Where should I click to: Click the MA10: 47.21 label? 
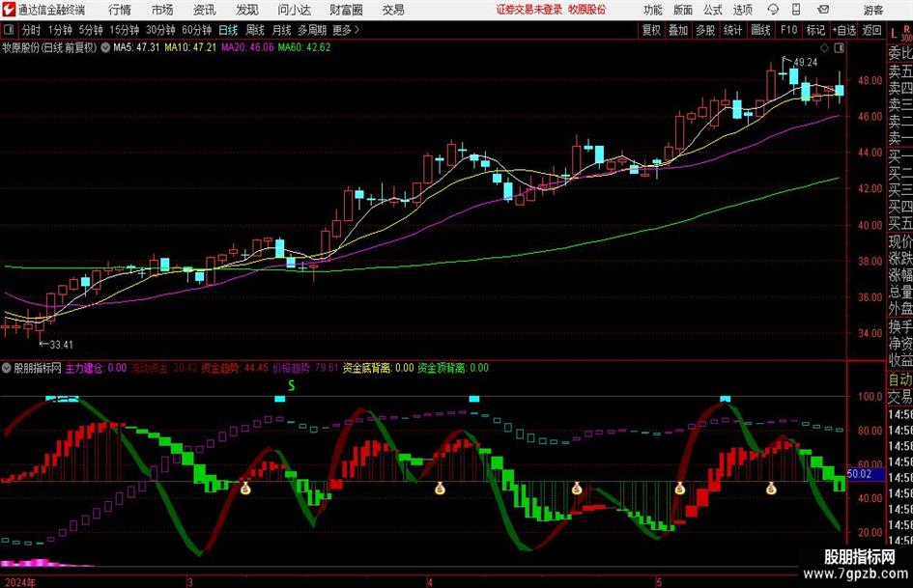point(190,47)
